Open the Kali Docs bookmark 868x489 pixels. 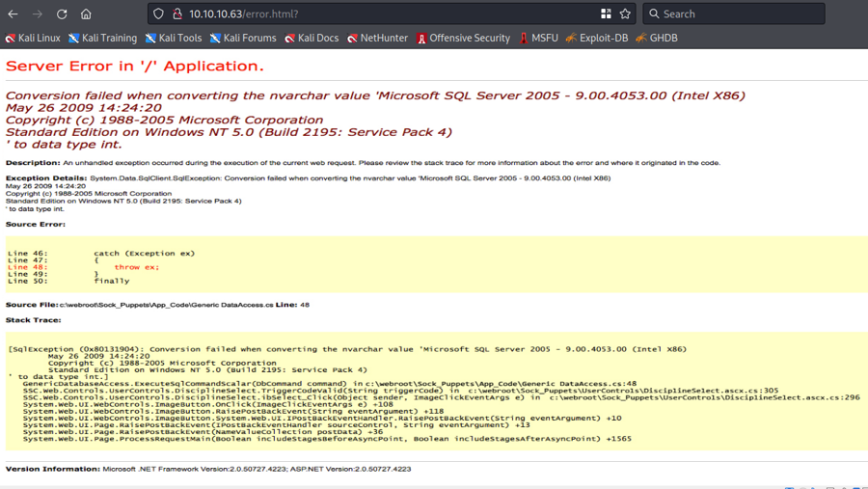pyautogui.click(x=312, y=39)
